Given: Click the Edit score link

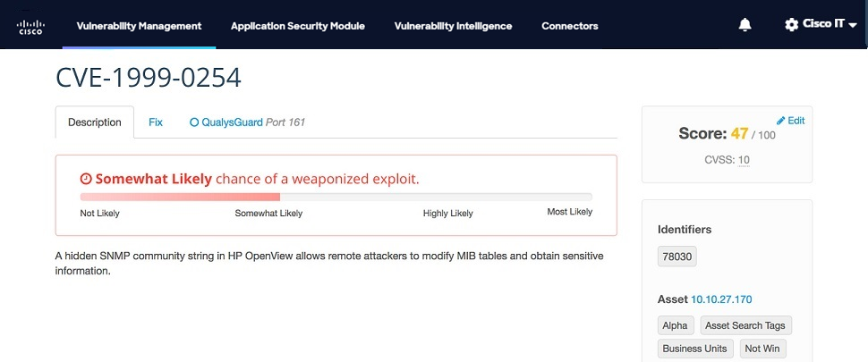Looking at the screenshot, I should [791, 121].
